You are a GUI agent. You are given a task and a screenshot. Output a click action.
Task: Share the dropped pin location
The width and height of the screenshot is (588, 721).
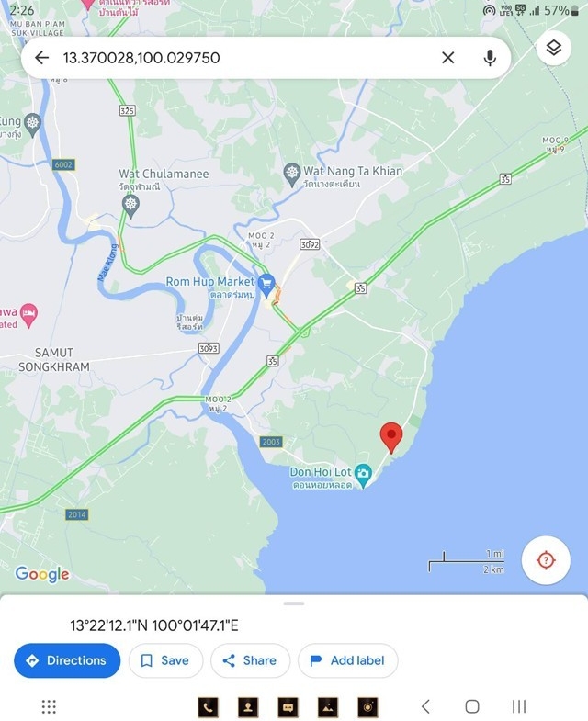[250, 660]
